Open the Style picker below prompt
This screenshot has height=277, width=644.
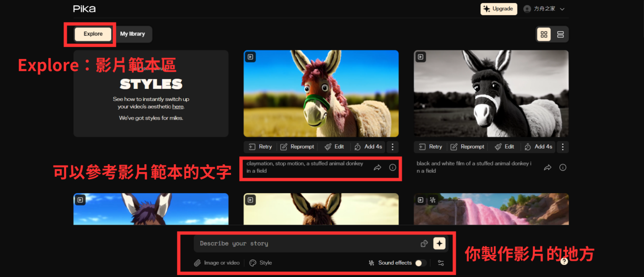(261, 263)
